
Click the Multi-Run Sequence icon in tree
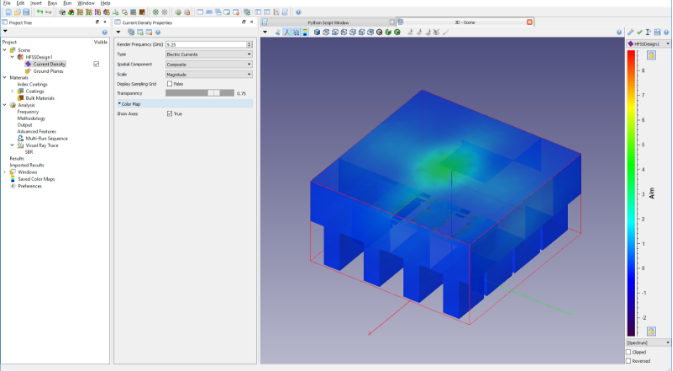pos(20,138)
